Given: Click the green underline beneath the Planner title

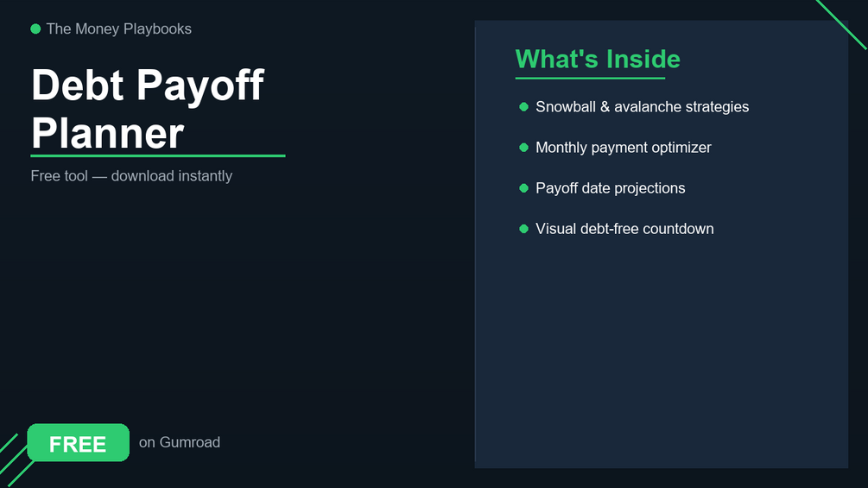Looking at the screenshot, I should point(158,156).
